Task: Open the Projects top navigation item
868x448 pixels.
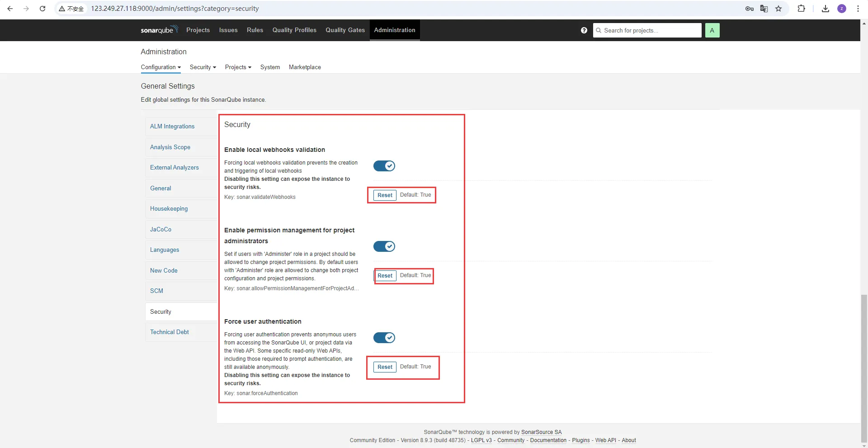Action: click(x=198, y=30)
